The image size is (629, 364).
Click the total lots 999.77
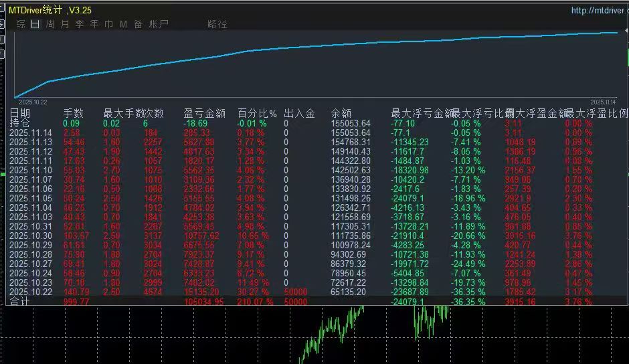coord(76,302)
